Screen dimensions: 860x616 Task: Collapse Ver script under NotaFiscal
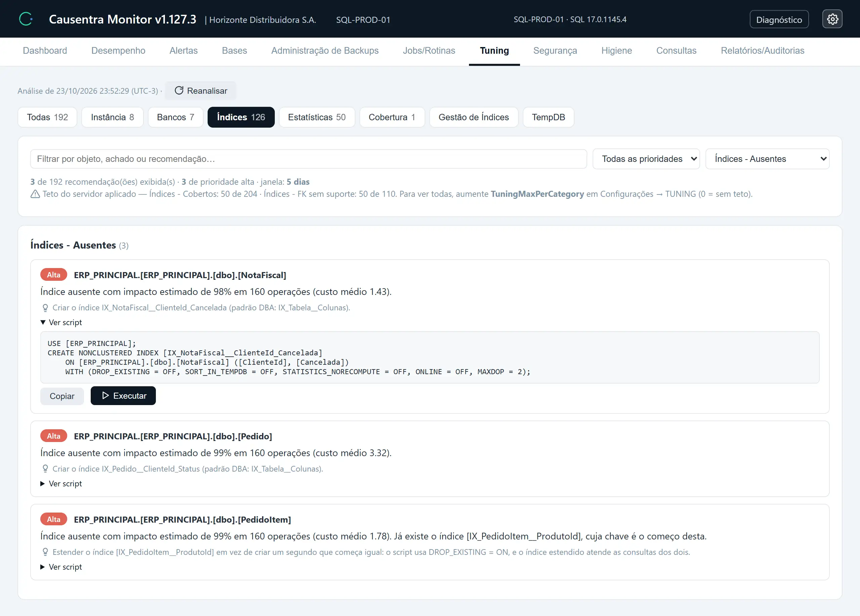coord(61,322)
